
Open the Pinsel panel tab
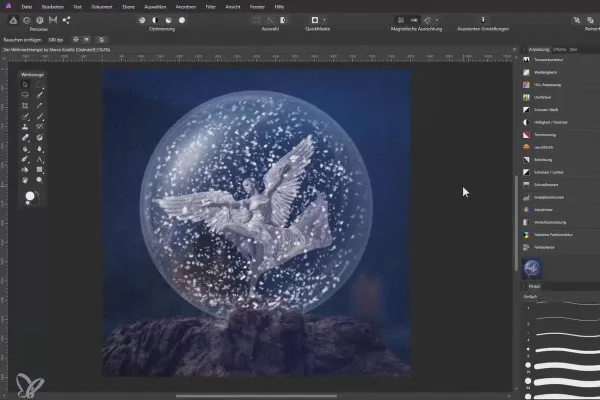click(534, 286)
